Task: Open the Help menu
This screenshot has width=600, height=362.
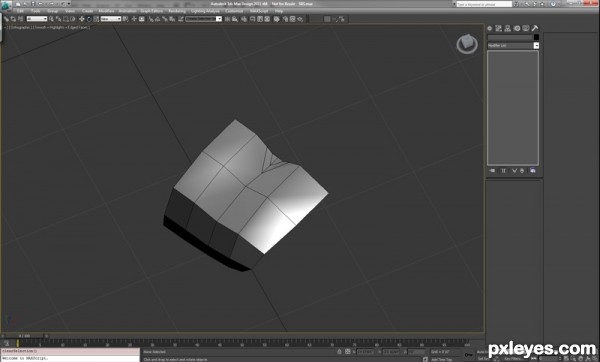Action: 279,11
